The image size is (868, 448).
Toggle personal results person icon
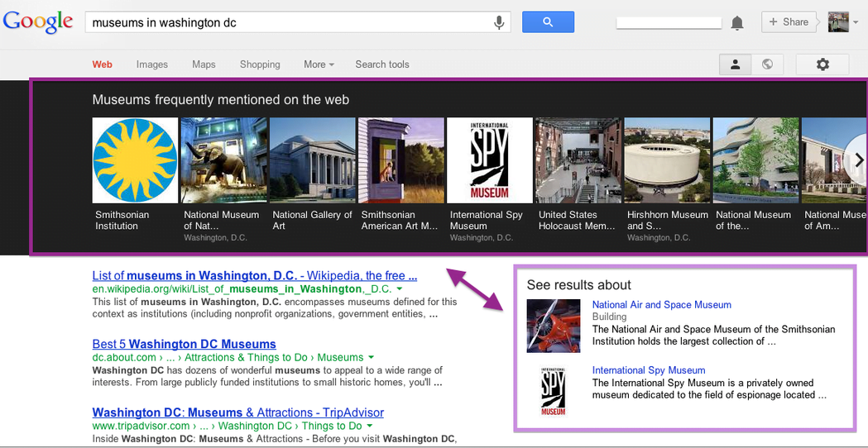735,64
